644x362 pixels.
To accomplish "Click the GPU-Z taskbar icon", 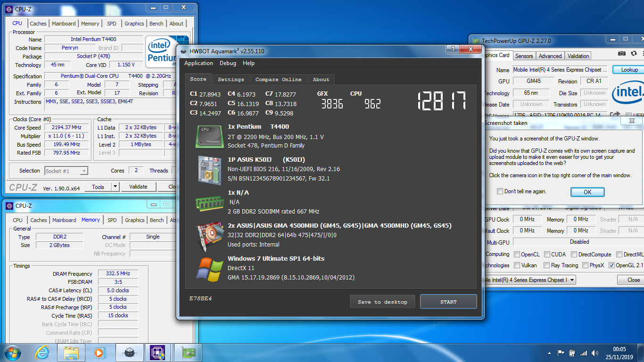I will [188, 352].
